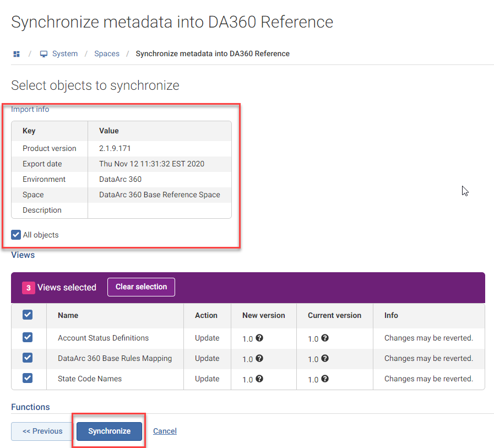Click help icon beside Base Rules Mapping new version
Viewport: 494px width, 448px height.
coord(259,358)
